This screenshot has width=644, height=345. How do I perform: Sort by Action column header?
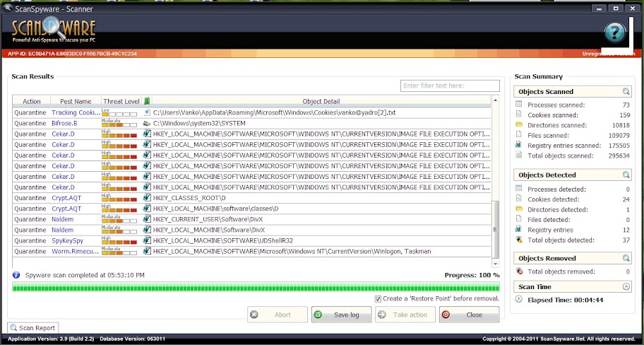(32, 101)
